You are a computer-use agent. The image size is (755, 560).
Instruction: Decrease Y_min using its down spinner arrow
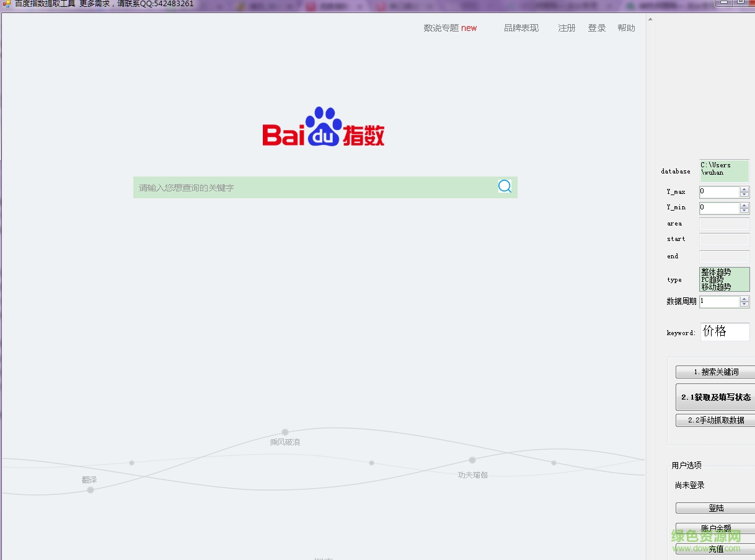tap(744, 210)
